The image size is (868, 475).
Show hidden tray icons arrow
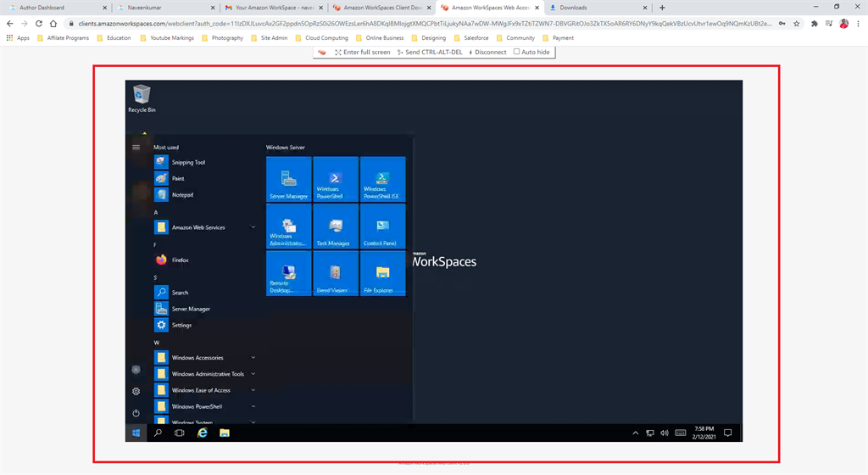coord(636,433)
